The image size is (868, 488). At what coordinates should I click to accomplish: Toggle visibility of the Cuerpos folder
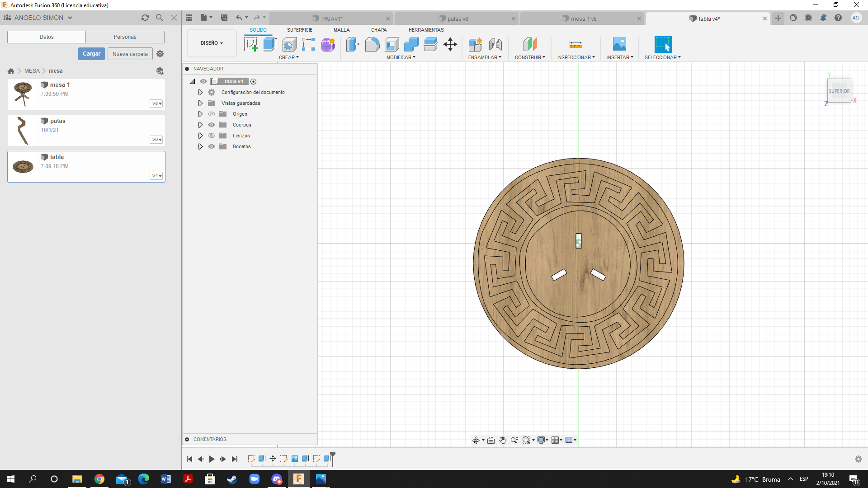click(212, 125)
